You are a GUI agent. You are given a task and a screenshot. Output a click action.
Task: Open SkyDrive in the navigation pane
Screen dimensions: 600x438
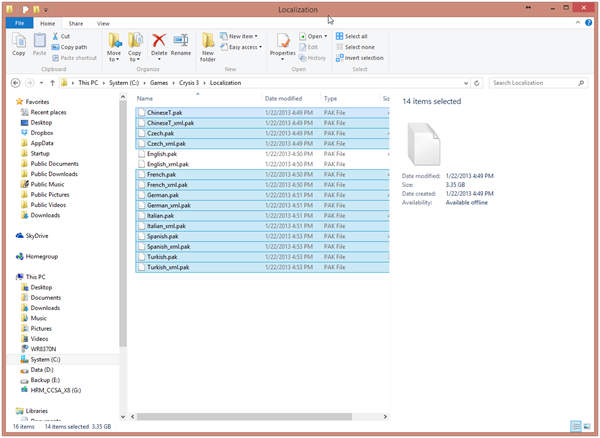pos(32,236)
